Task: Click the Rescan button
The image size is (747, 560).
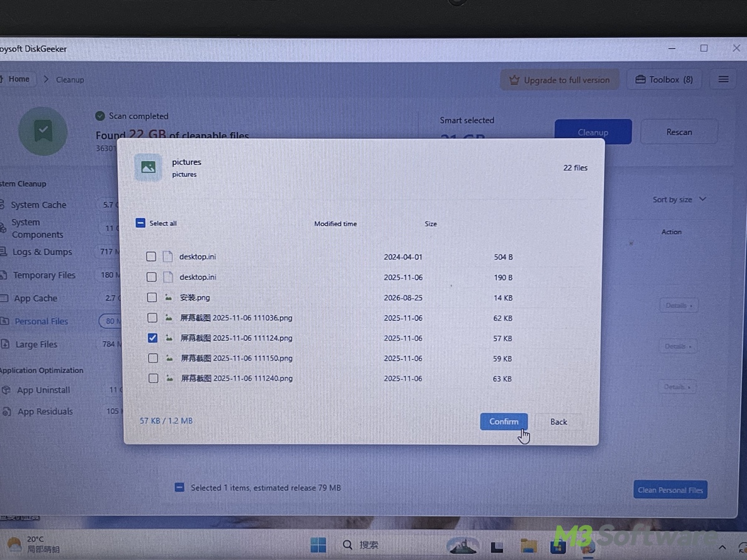Action: (679, 132)
